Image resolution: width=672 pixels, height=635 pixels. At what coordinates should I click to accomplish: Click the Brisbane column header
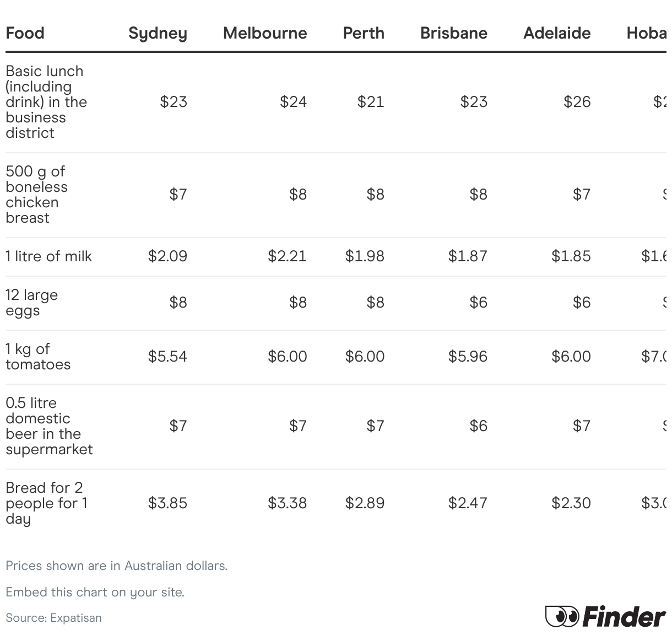[x=453, y=33]
